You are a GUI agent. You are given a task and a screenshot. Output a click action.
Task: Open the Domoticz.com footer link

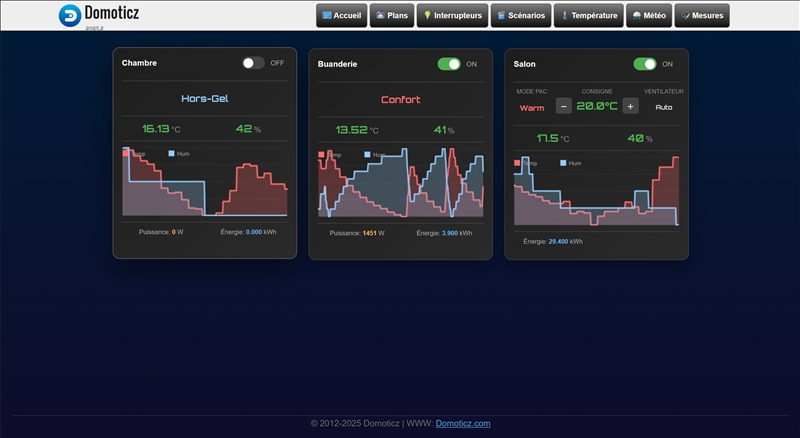[x=463, y=423]
